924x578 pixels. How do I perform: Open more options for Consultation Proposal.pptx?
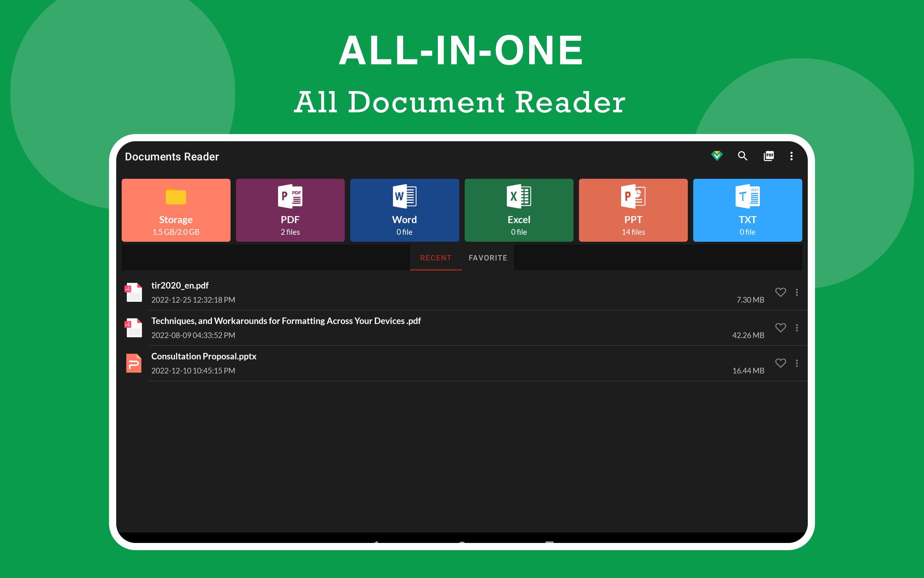tap(797, 363)
